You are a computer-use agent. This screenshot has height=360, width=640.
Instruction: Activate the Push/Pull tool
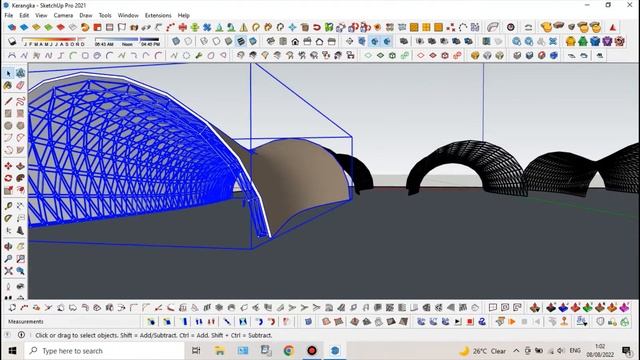click(20, 166)
